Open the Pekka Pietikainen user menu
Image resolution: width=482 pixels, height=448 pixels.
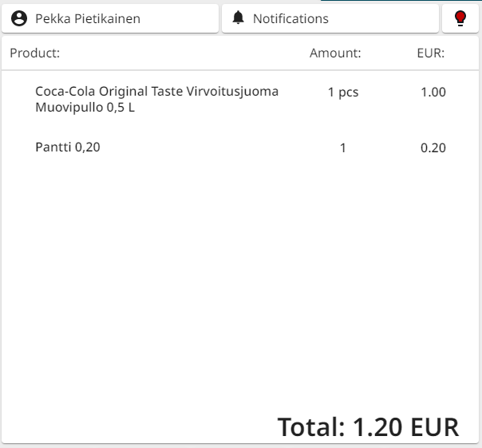pyautogui.click(x=88, y=18)
